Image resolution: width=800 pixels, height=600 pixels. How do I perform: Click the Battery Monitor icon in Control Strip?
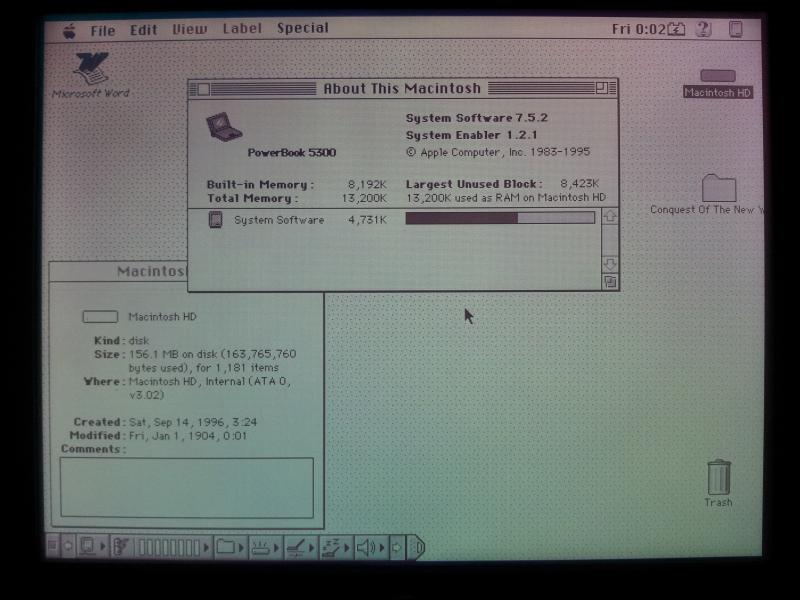[x=121, y=547]
